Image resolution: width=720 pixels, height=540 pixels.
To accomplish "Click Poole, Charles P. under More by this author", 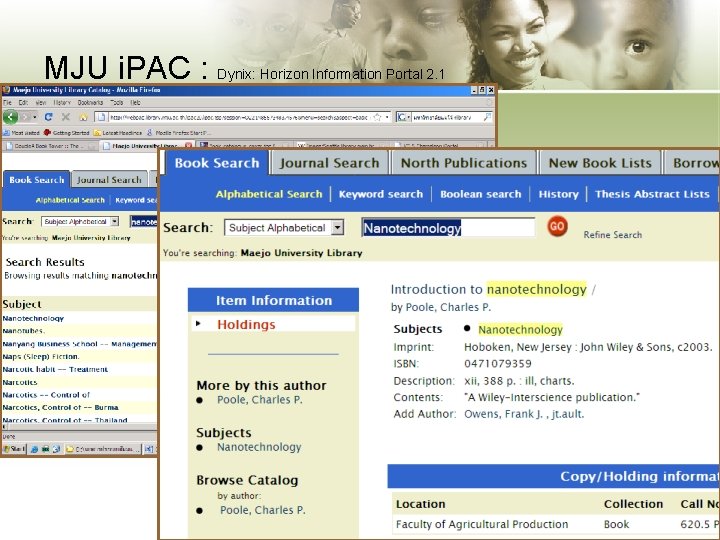I will (260, 400).
